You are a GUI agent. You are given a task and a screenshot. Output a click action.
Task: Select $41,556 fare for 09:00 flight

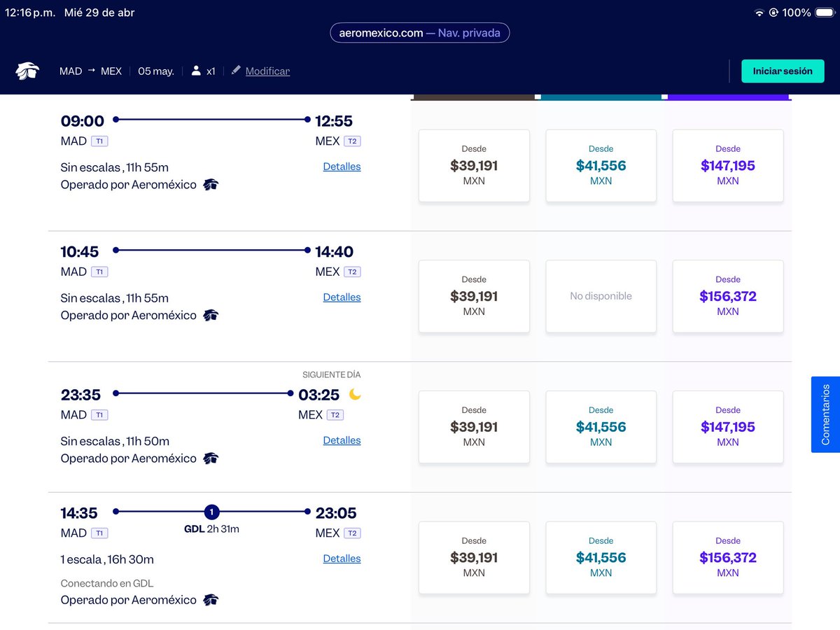tap(601, 165)
